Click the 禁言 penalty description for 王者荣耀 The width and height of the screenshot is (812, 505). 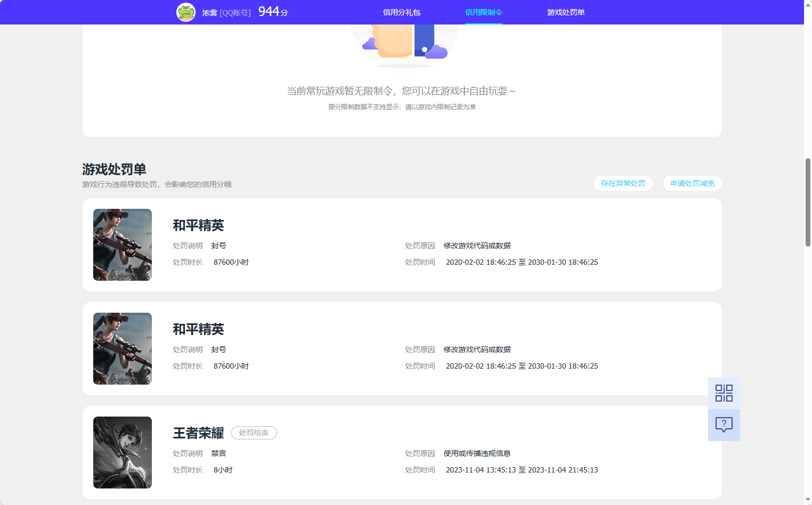coord(219,453)
